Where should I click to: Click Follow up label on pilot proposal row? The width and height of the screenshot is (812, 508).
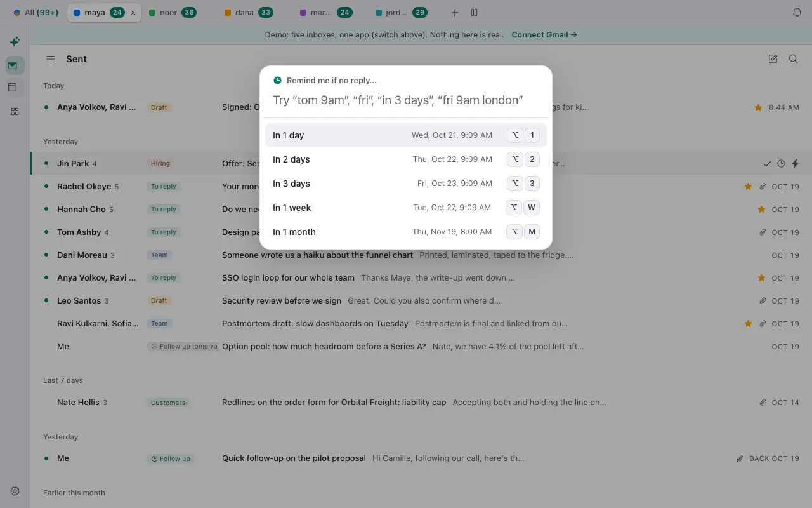(170, 458)
